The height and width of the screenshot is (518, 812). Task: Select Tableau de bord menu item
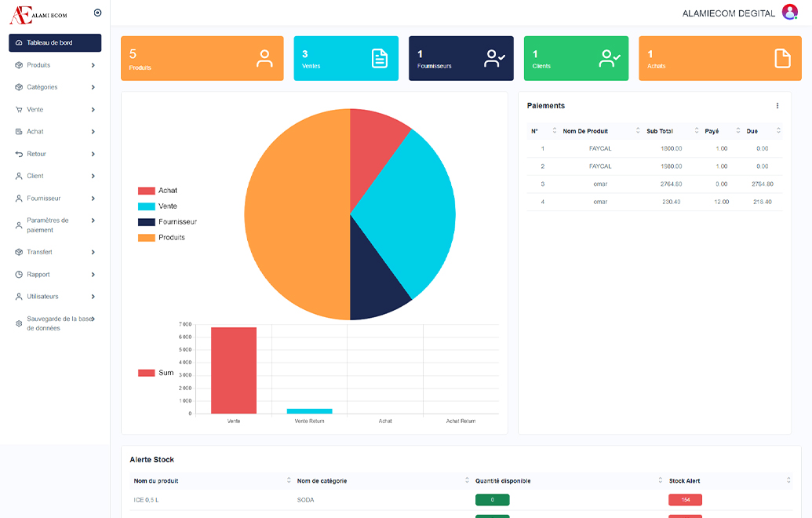point(55,42)
